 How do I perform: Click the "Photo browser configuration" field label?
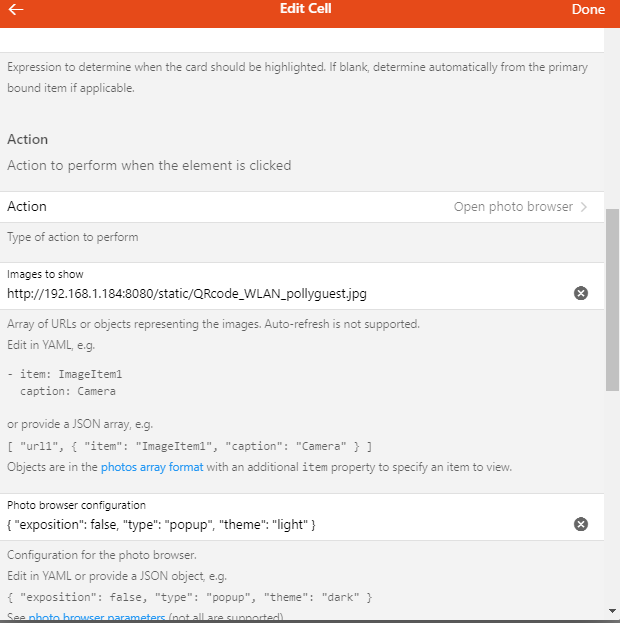coord(76,505)
